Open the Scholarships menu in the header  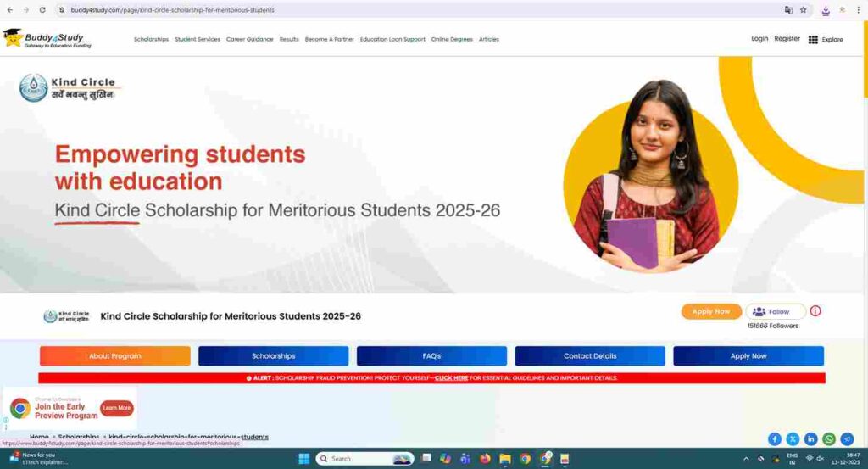[151, 39]
